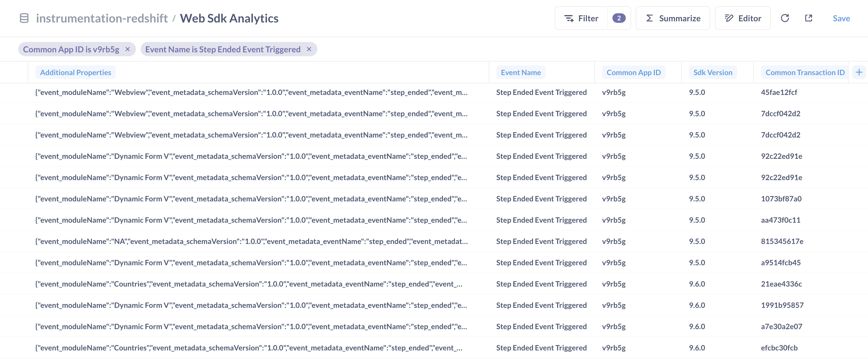The image size is (868, 359).
Task: Click the database icon in the breadcrumb
Action: (24, 18)
